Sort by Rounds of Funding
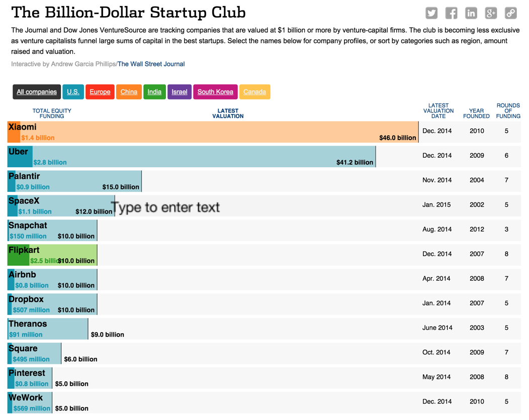The image size is (529, 420). click(508, 111)
